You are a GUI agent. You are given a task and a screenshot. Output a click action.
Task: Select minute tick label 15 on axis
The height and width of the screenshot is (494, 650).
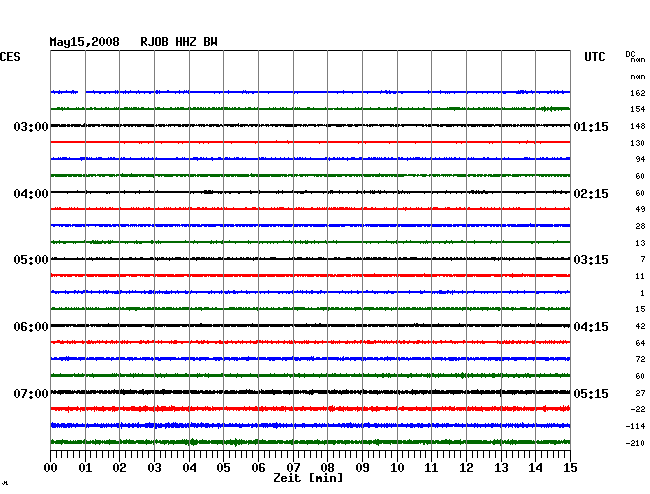point(570,467)
